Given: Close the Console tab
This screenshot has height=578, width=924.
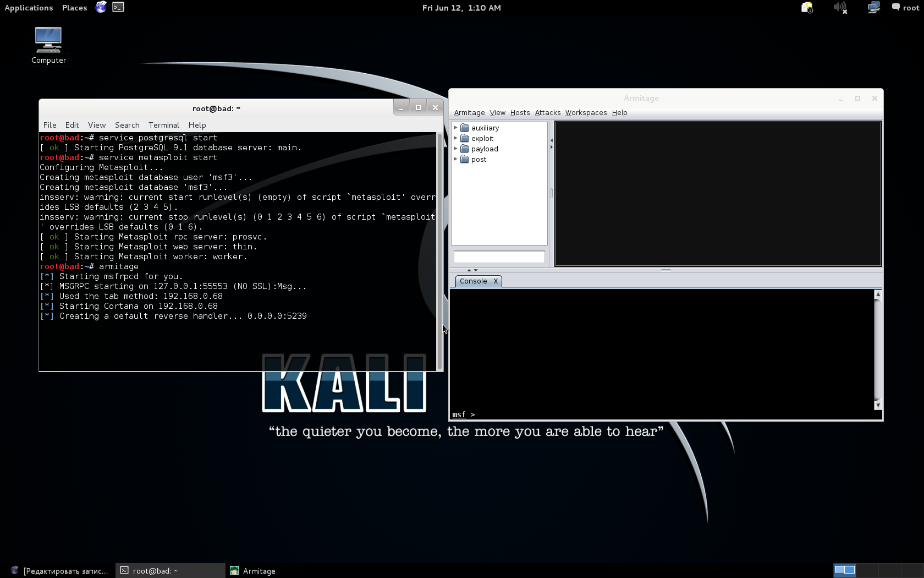Looking at the screenshot, I should pos(496,281).
